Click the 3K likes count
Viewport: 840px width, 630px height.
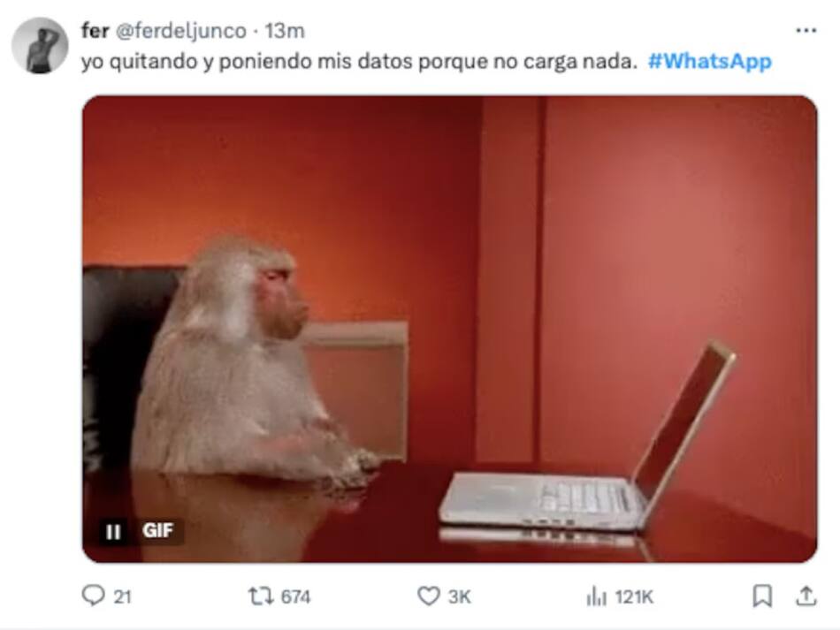459,596
